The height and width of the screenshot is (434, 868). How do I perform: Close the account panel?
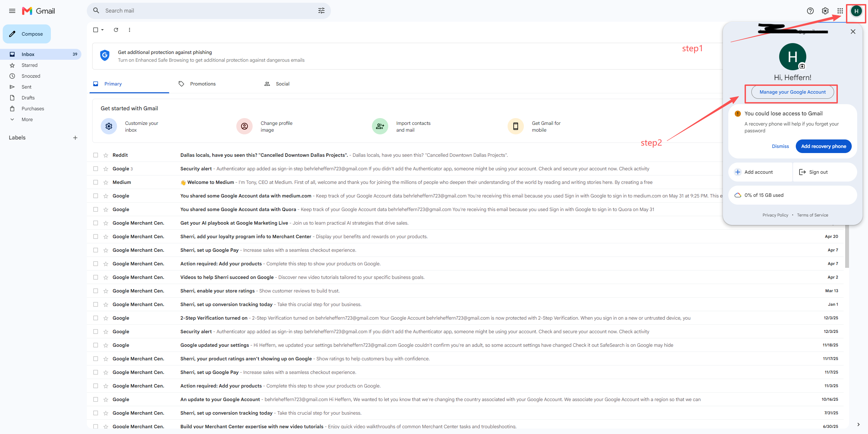click(853, 32)
